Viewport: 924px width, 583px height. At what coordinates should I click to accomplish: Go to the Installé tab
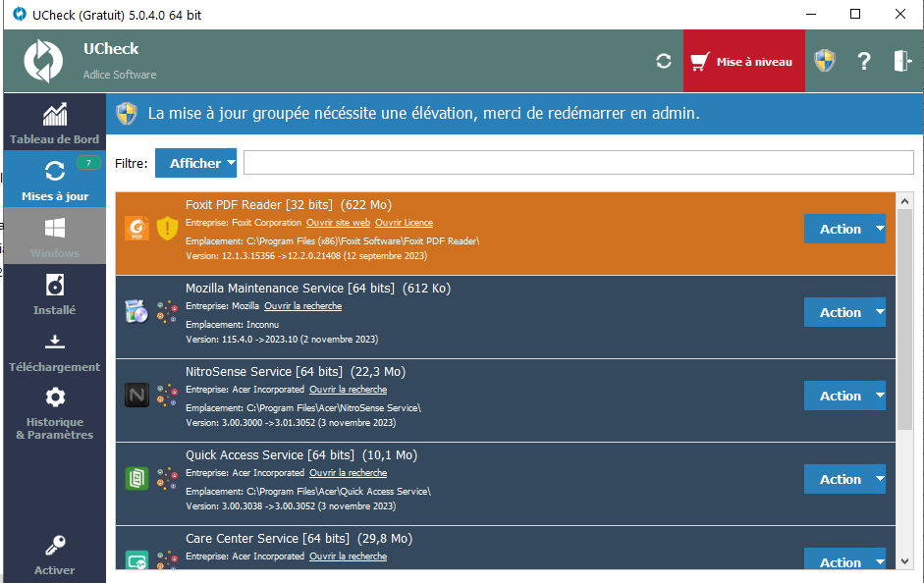[x=55, y=292]
